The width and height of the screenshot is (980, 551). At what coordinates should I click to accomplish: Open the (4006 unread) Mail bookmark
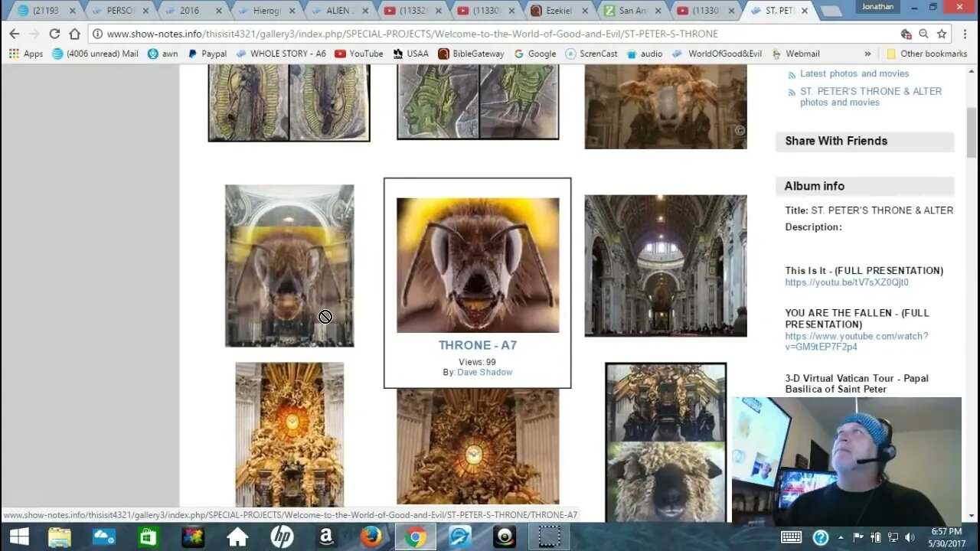95,54
